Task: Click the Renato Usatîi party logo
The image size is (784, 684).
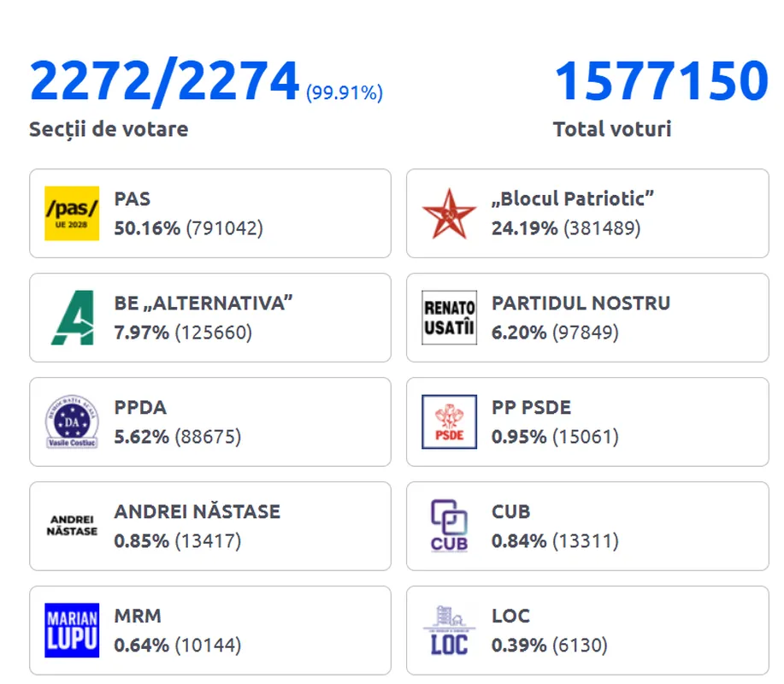Action: (x=449, y=318)
